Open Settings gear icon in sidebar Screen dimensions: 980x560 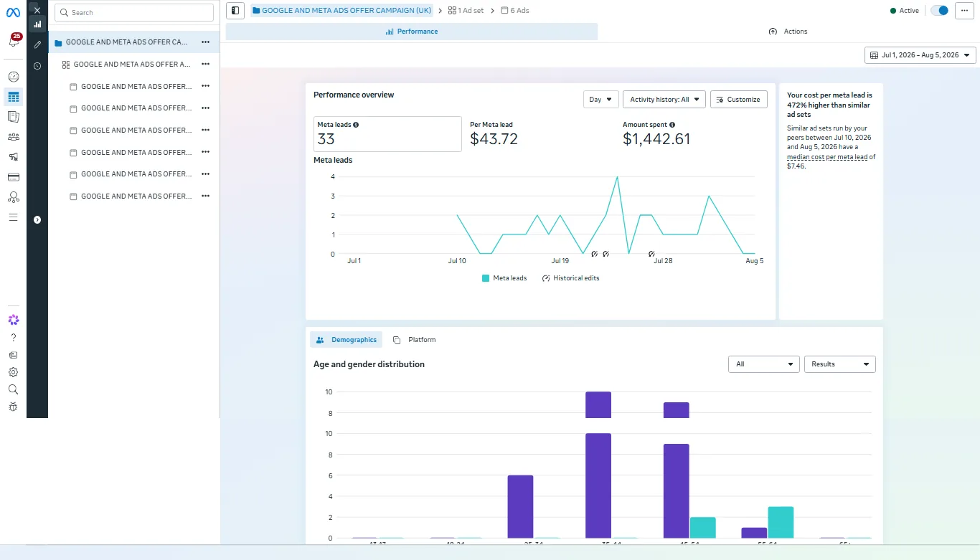13,372
